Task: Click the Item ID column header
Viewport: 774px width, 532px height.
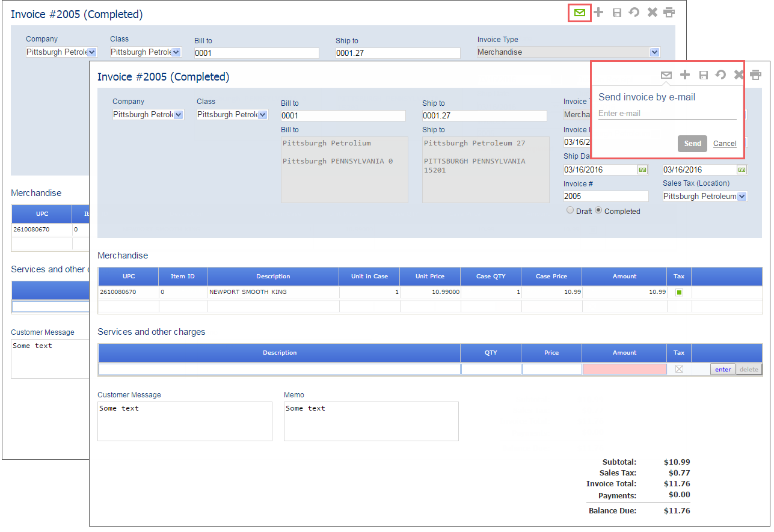Action: click(183, 277)
